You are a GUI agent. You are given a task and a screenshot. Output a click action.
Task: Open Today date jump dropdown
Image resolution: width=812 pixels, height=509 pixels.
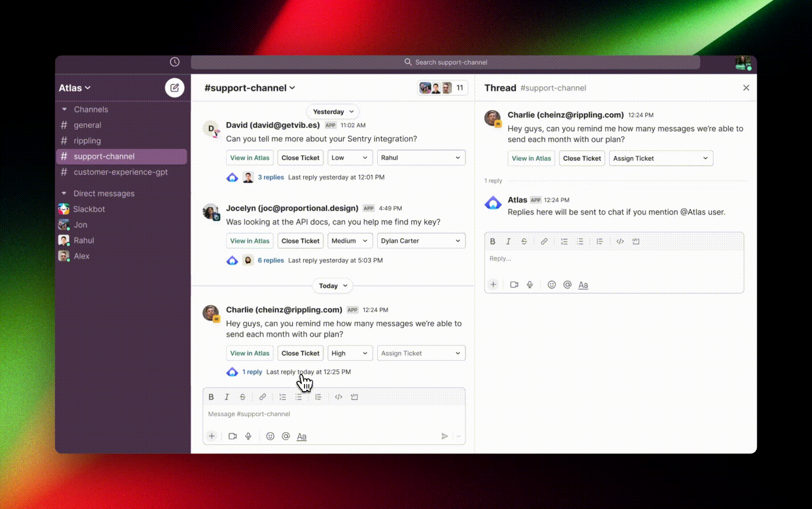(333, 286)
